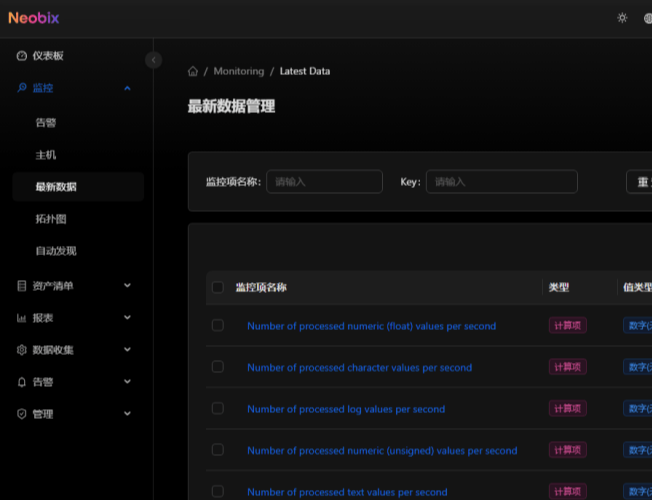The width and height of the screenshot is (652, 500).
Task: Check the text values row checkbox
Action: point(218,491)
